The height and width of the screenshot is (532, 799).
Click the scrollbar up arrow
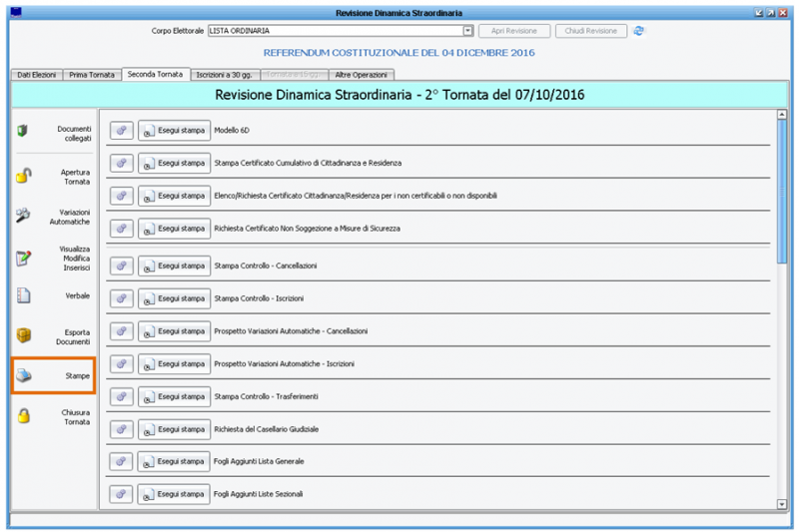[782, 115]
